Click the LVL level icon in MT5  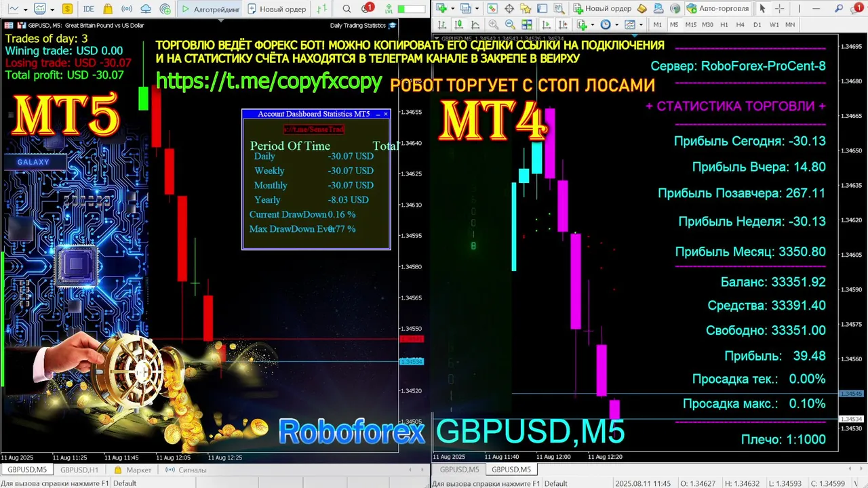[x=389, y=9]
